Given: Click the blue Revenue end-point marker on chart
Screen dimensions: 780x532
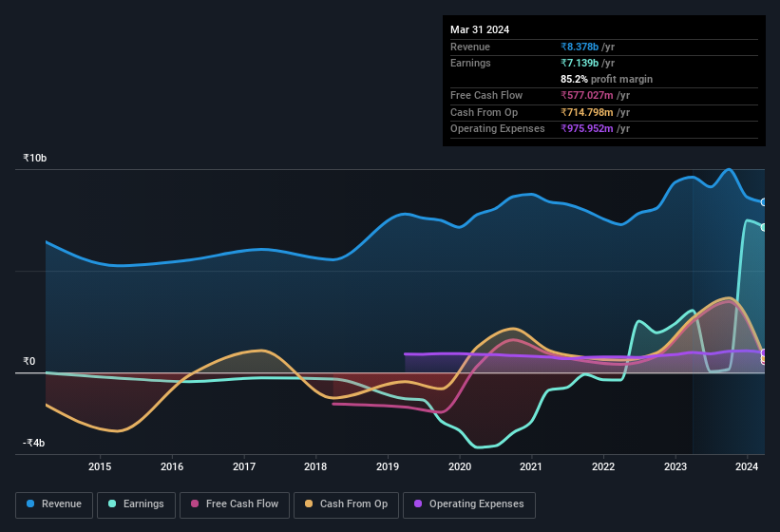Looking at the screenshot, I should tap(764, 201).
